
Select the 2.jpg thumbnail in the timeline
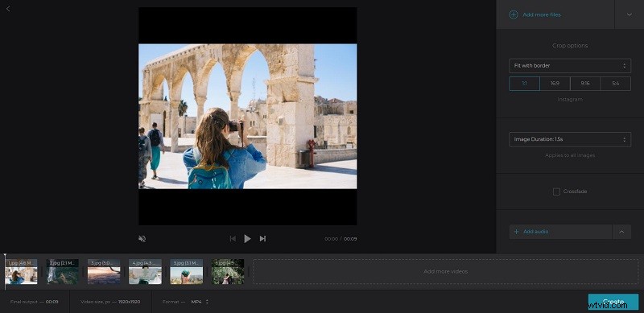pyautogui.click(x=63, y=271)
